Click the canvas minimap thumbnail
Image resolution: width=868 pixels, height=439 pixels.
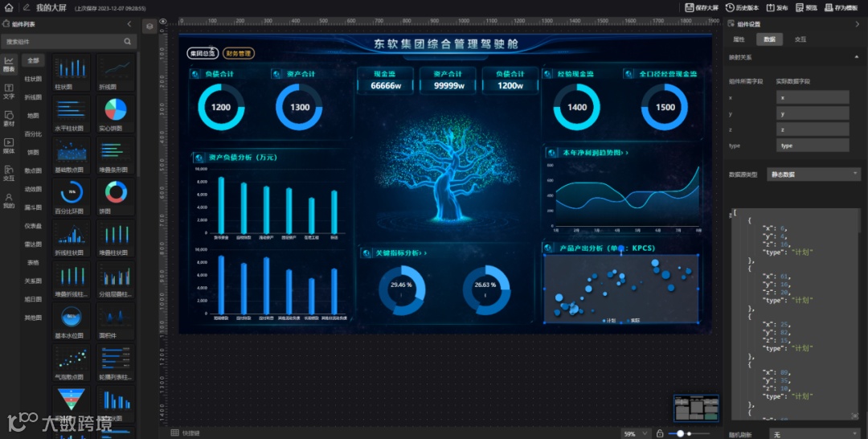pos(696,408)
